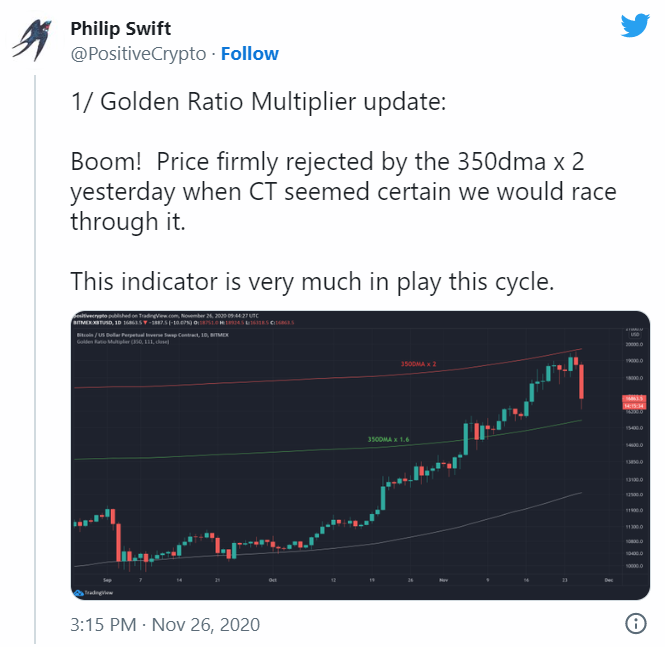
Task: Open the Philip Swift display name link
Action: click(120, 28)
